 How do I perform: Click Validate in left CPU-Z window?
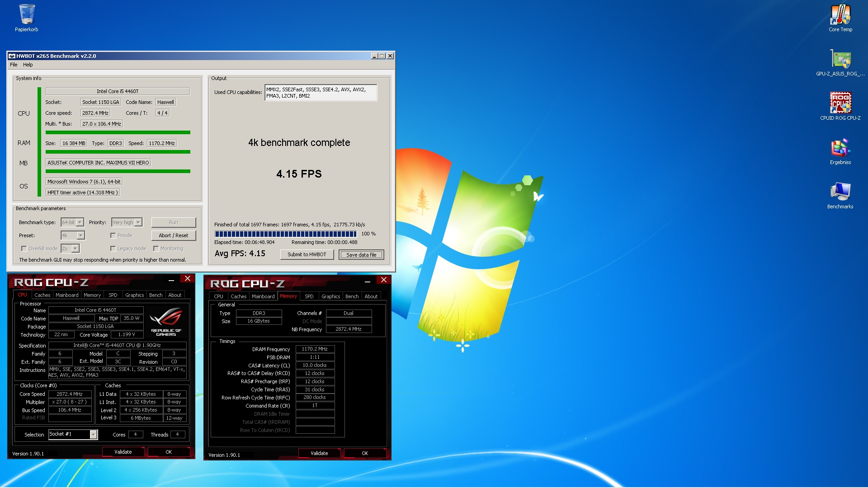pos(123,452)
